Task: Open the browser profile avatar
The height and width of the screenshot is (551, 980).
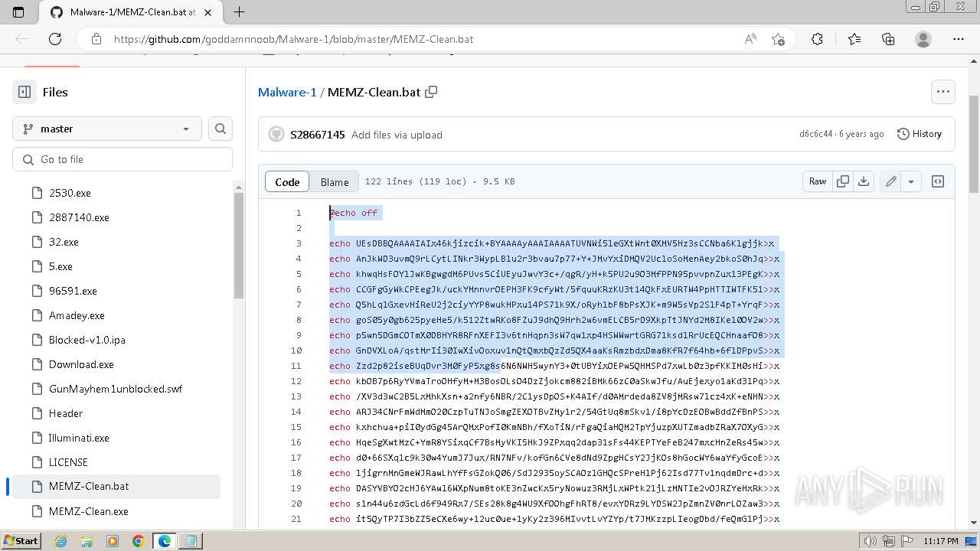Action: (923, 39)
